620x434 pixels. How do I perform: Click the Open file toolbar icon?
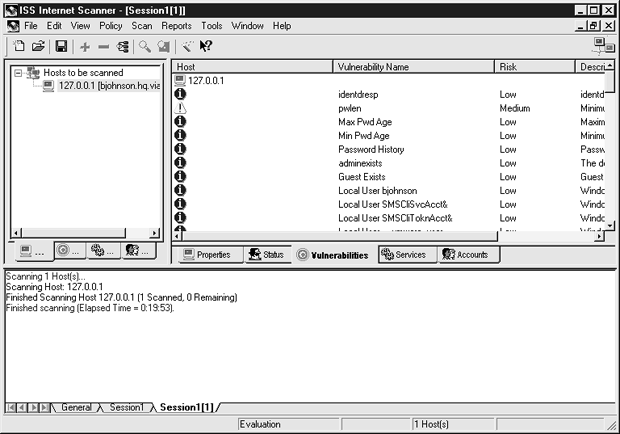pos(38,46)
